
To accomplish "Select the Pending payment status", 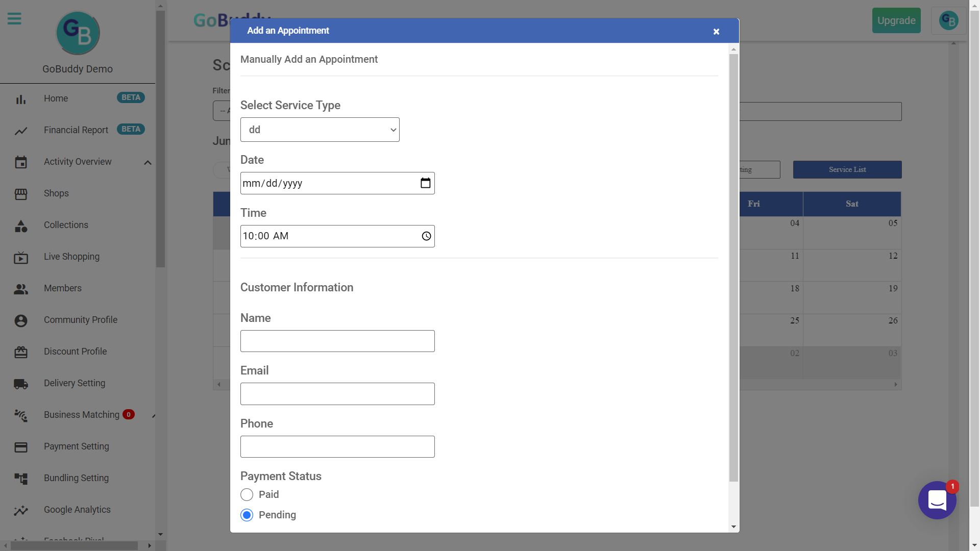I will point(247,515).
